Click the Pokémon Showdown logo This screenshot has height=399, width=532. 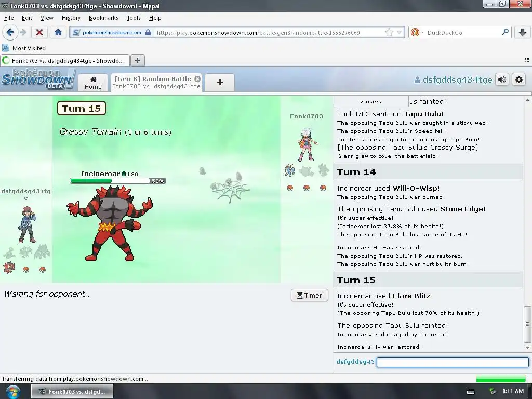(x=38, y=79)
